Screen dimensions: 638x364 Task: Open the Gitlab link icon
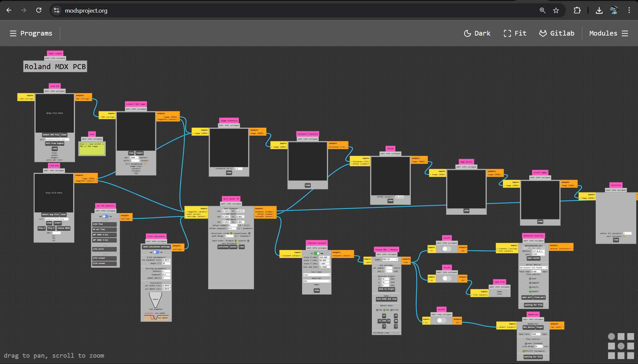[543, 33]
